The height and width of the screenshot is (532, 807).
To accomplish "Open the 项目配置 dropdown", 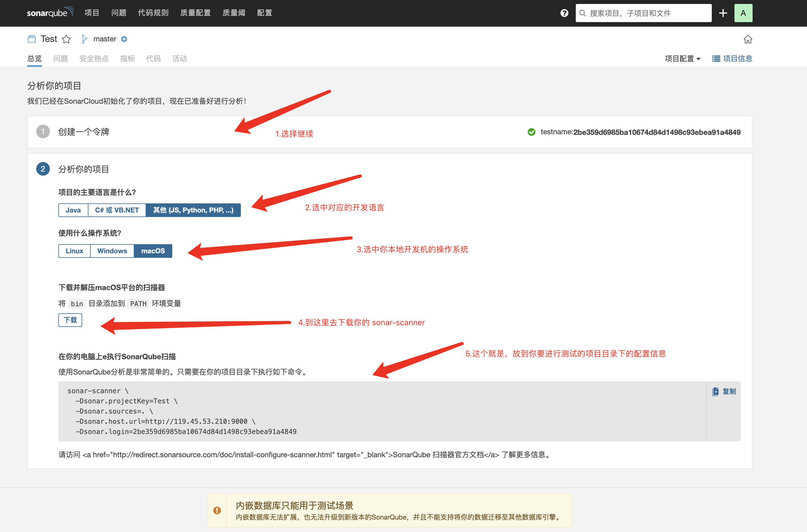I will (682, 58).
